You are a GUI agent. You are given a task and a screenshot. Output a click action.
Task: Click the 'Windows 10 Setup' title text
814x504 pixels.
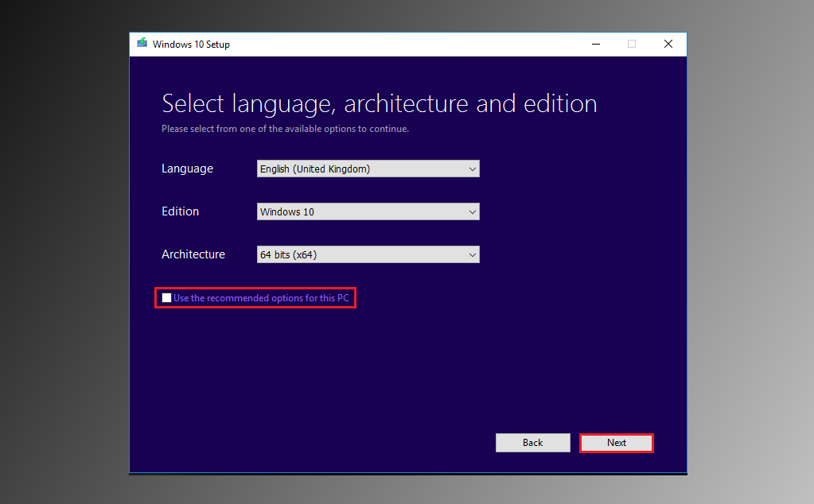[191, 44]
